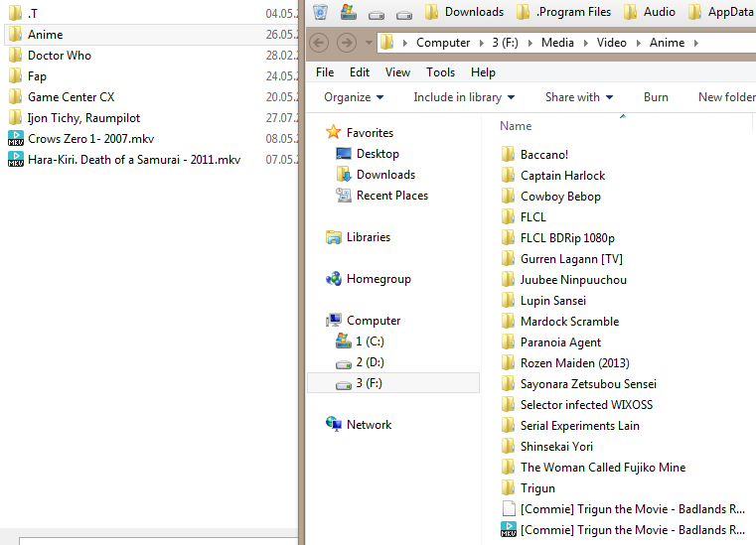
Task: Open the .Program Files shortcut in the top toolbar
Action: click(x=563, y=12)
